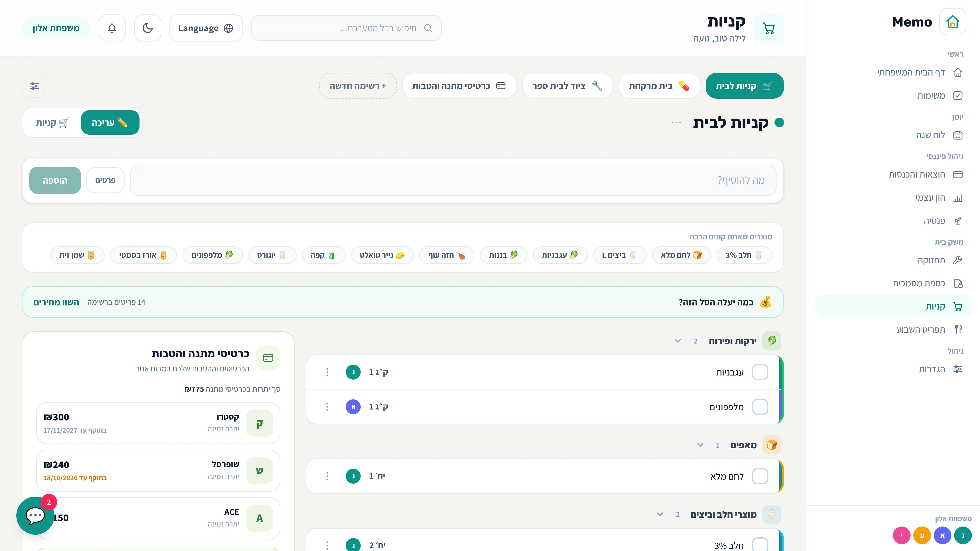This screenshot has height=551, width=980.
Task: Click the global search field
Action: pos(346,28)
